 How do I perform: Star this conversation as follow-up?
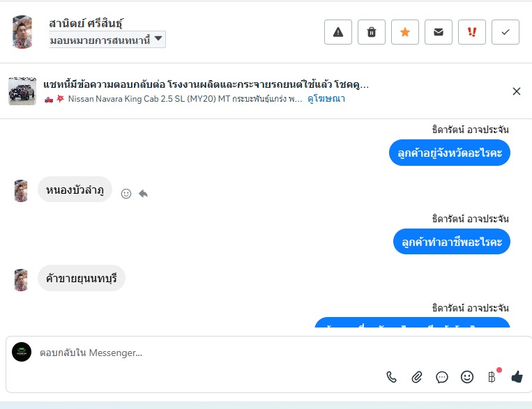point(405,32)
